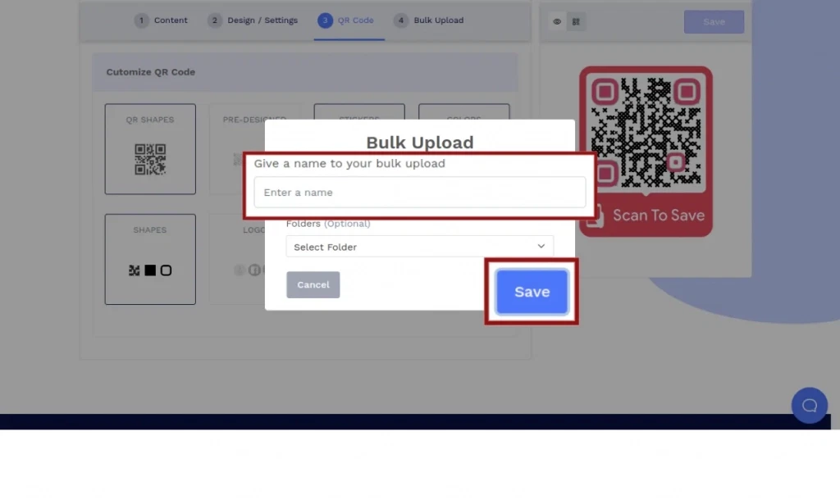Expand the Select Folder dropdown
The height and width of the screenshot is (504, 840).
click(x=419, y=247)
